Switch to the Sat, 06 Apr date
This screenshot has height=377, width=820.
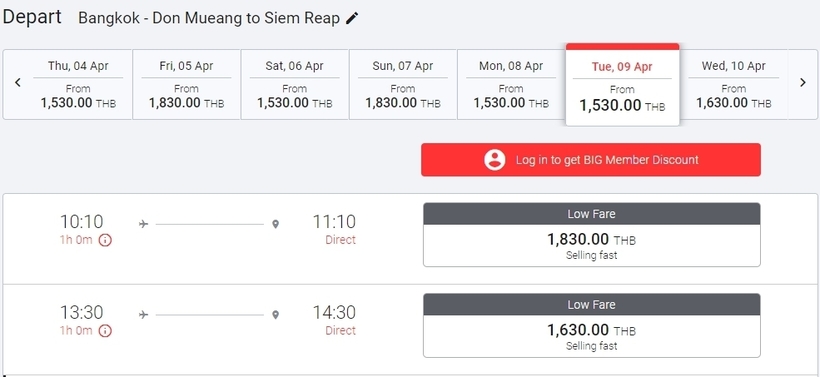pos(295,85)
